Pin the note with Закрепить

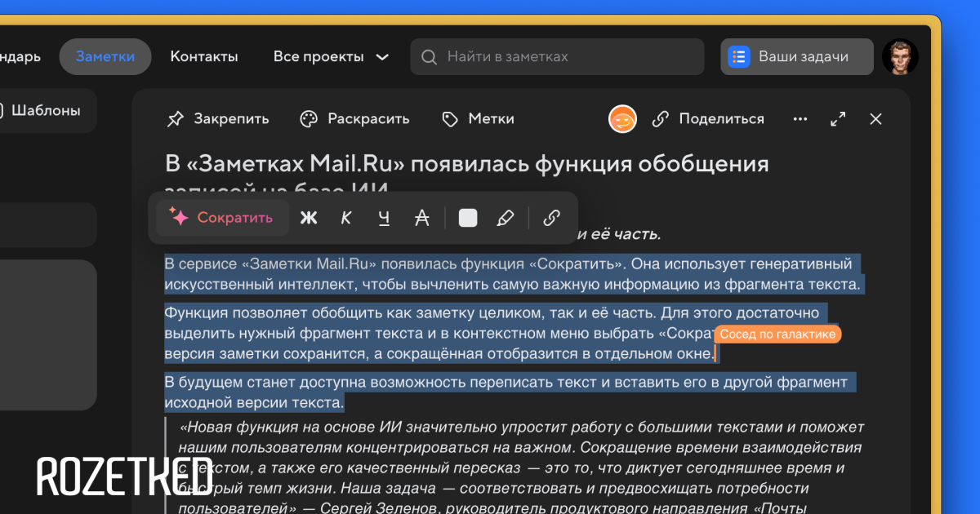pyautogui.click(x=218, y=119)
